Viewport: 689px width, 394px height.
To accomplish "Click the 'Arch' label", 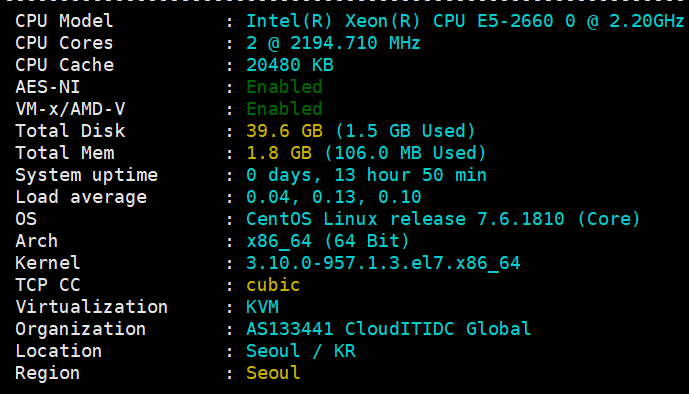I will (x=36, y=240).
